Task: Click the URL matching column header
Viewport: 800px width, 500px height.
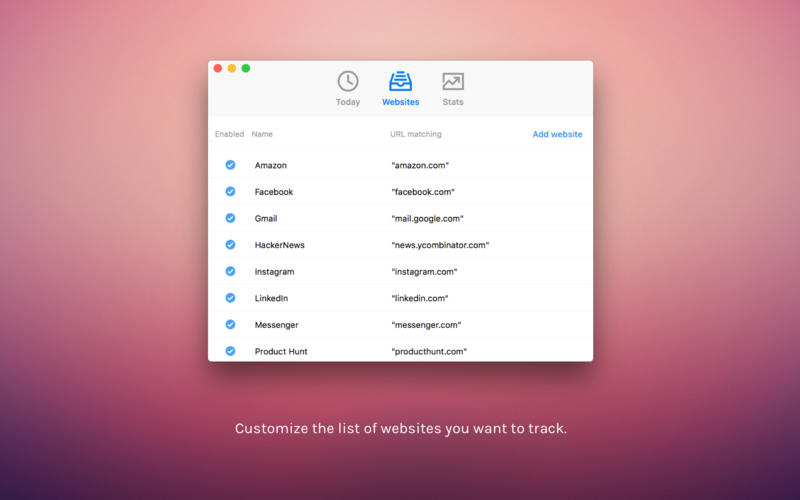Action: (x=416, y=134)
